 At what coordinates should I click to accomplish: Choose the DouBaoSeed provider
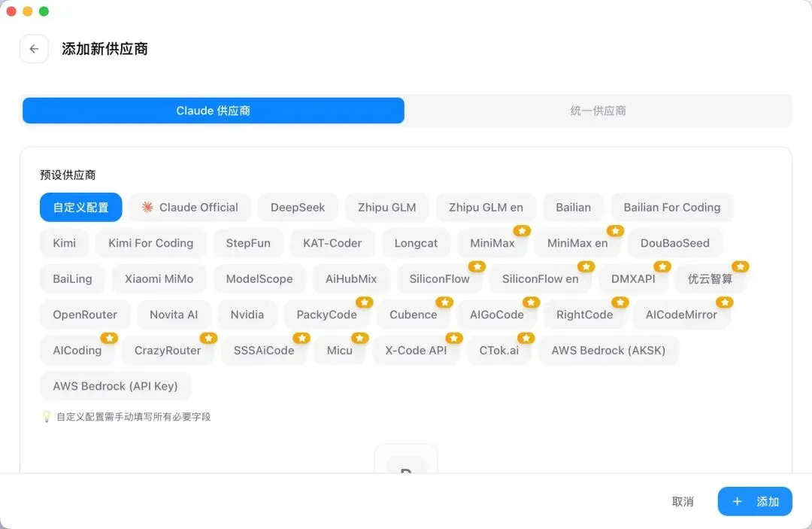(x=674, y=243)
